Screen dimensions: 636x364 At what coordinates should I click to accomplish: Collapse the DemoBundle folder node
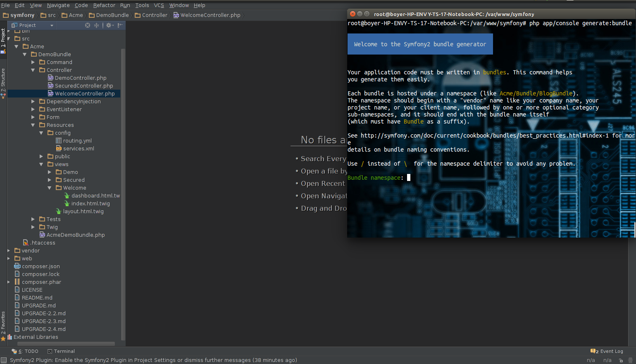pos(25,55)
